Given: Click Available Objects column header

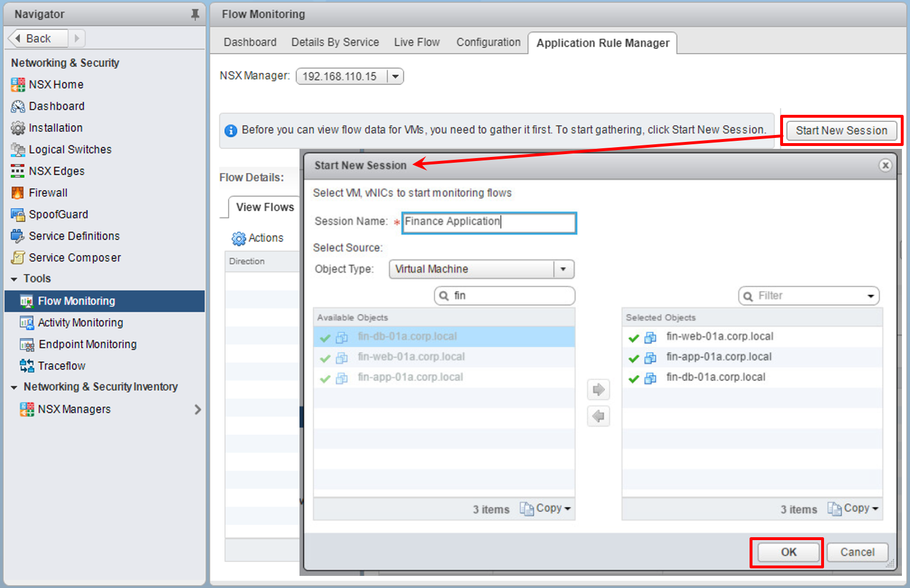Looking at the screenshot, I should tap(444, 317).
